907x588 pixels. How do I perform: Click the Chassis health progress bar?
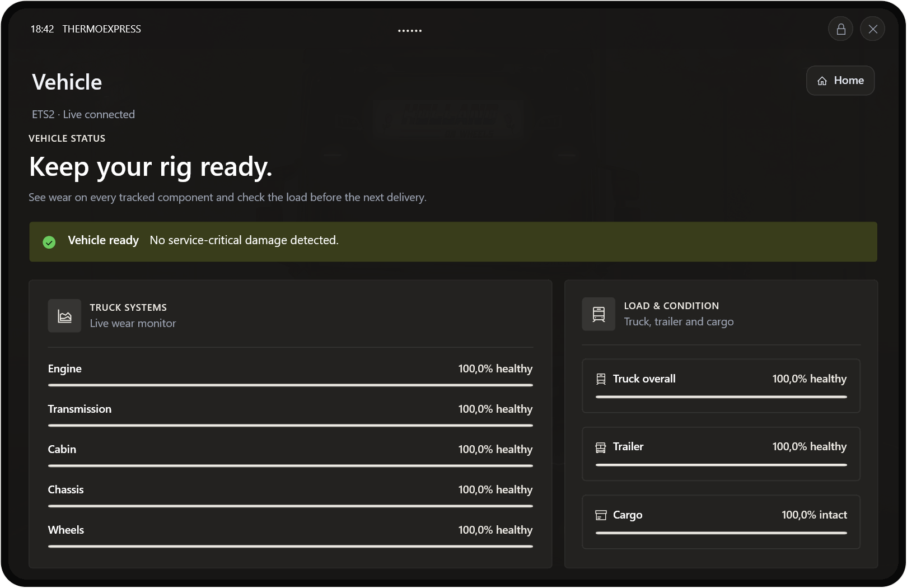290,506
